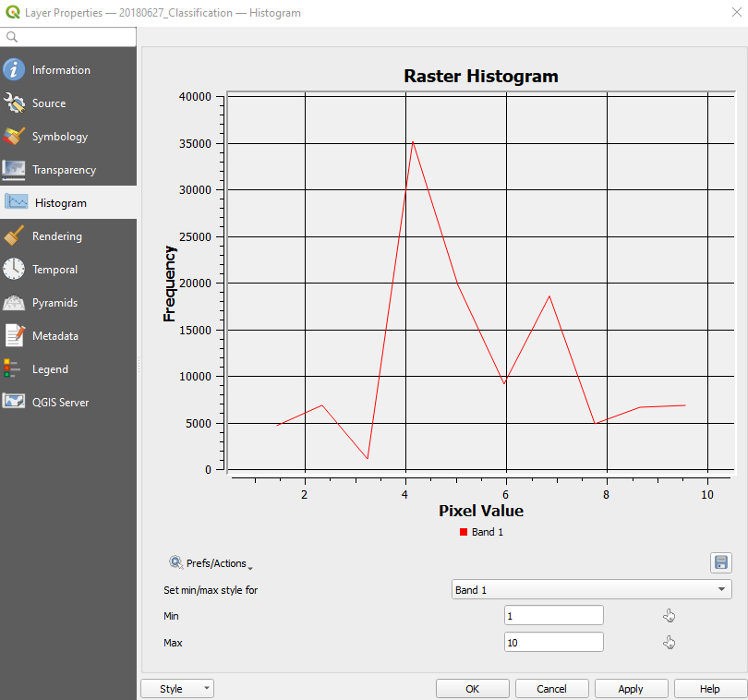The width and height of the screenshot is (748, 700).
Task: Click the pick Min value hand icon
Action: click(x=669, y=616)
